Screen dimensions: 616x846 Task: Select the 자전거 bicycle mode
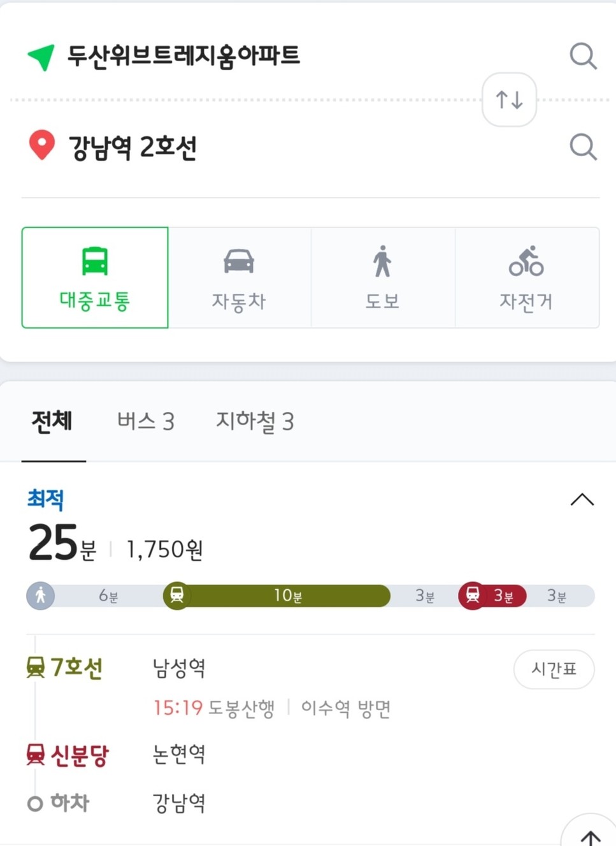[x=526, y=278]
